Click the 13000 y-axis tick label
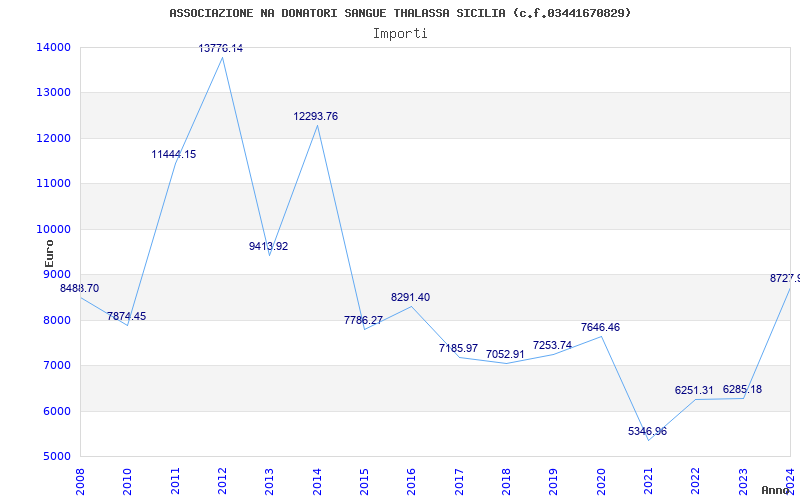The width and height of the screenshot is (800, 500). 53,93
